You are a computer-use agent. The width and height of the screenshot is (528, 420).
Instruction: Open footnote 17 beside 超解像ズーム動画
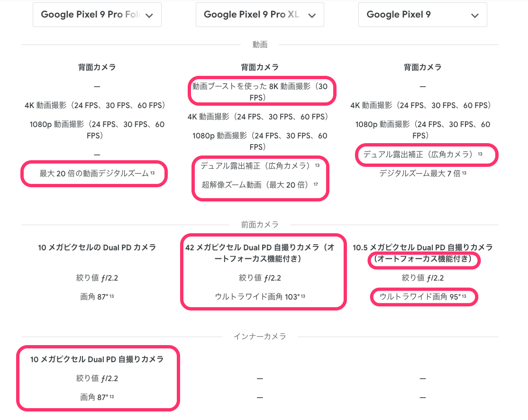coord(316,184)
